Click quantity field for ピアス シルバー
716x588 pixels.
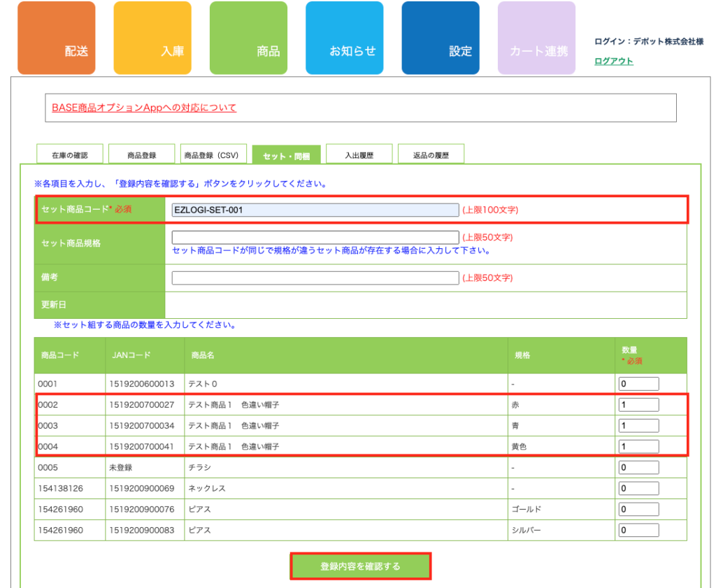point(638,530)
